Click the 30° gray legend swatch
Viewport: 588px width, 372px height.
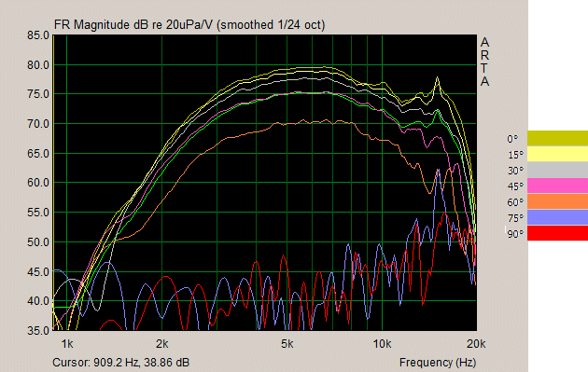(557, 170)
